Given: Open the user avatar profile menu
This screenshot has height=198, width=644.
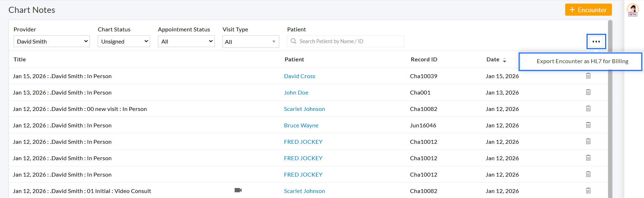Looking at the screenshot, I should 633,10.
